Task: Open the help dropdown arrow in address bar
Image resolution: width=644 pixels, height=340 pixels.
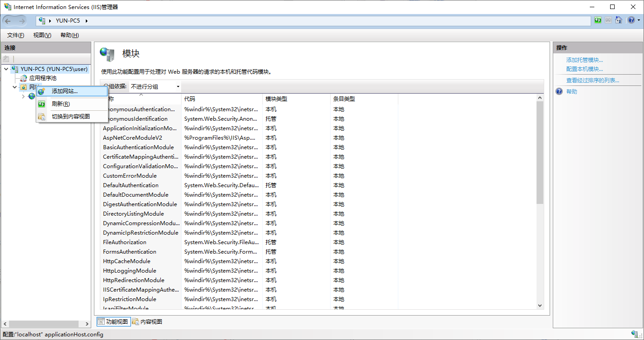Action: (639, 21)
